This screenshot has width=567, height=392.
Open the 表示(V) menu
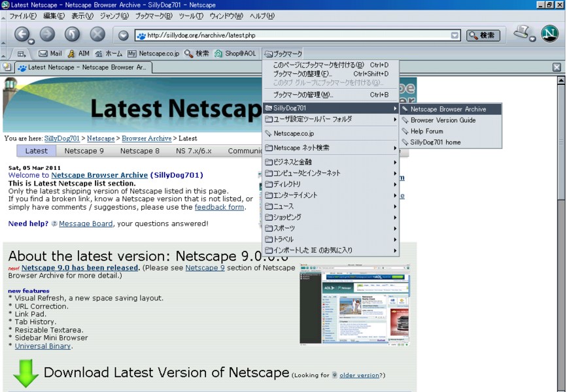(82, 16)
